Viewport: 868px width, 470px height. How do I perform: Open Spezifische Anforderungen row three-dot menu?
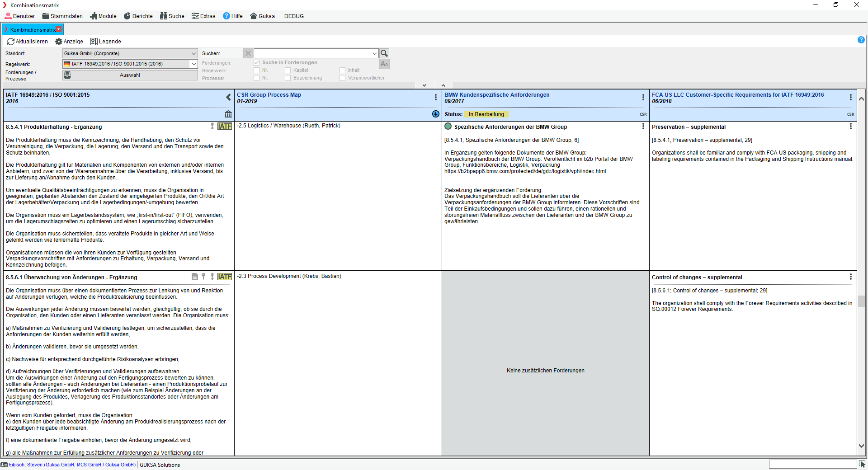pyautogui.click(x=643, y=126)
